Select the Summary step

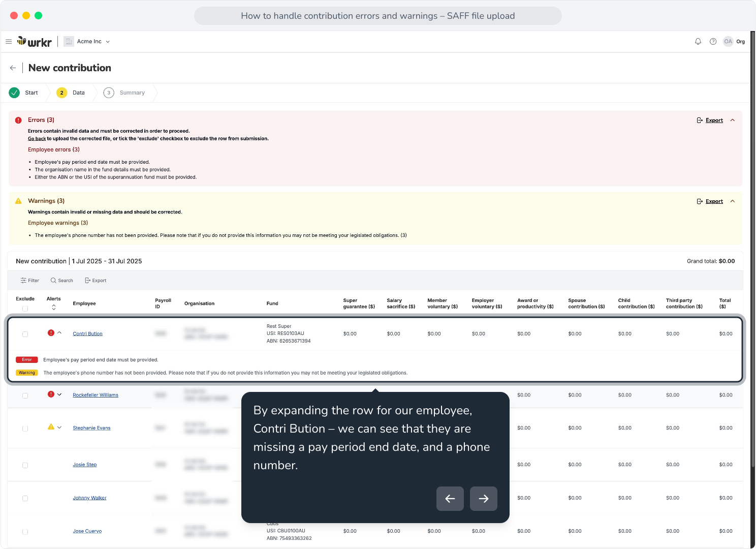click(124, 93)
